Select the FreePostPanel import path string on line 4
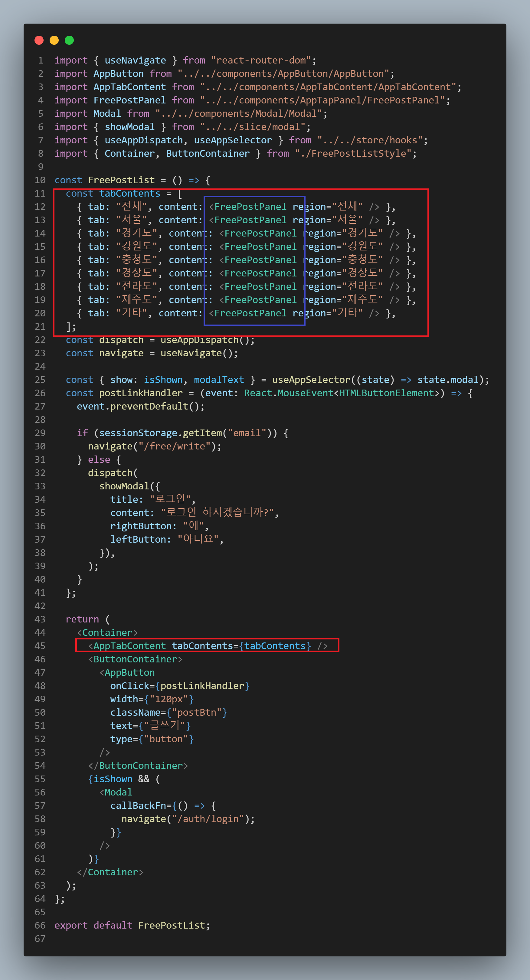The image size is (530, 980). pyautogui.click(x=322, y=100)
